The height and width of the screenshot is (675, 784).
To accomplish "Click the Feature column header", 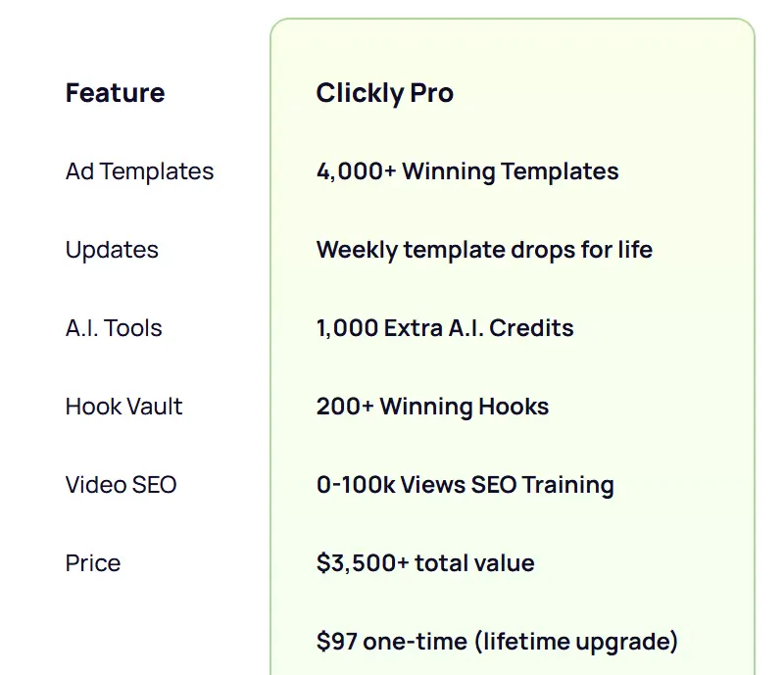I will click(115, 93).
